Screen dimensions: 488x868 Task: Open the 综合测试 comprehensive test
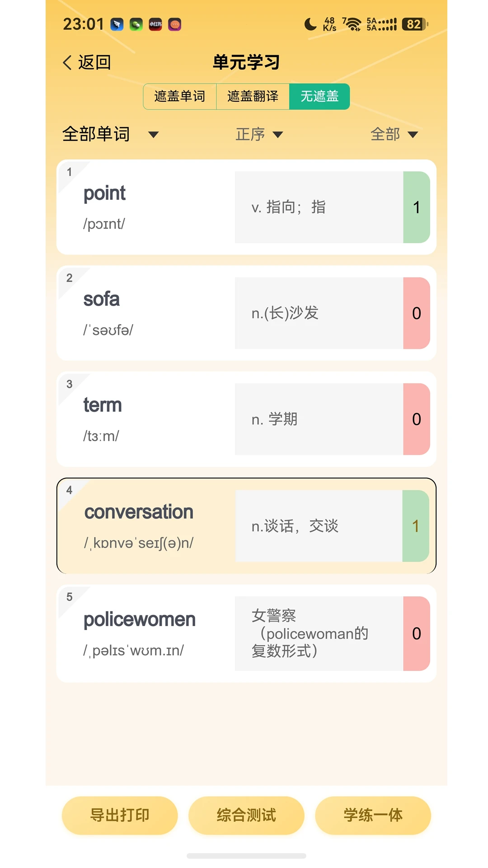coord(246,815)
